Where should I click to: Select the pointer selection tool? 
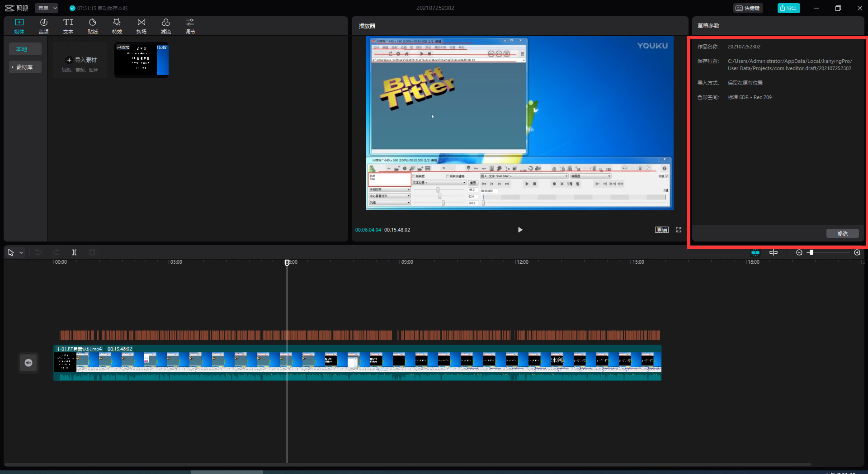(11, 252)
